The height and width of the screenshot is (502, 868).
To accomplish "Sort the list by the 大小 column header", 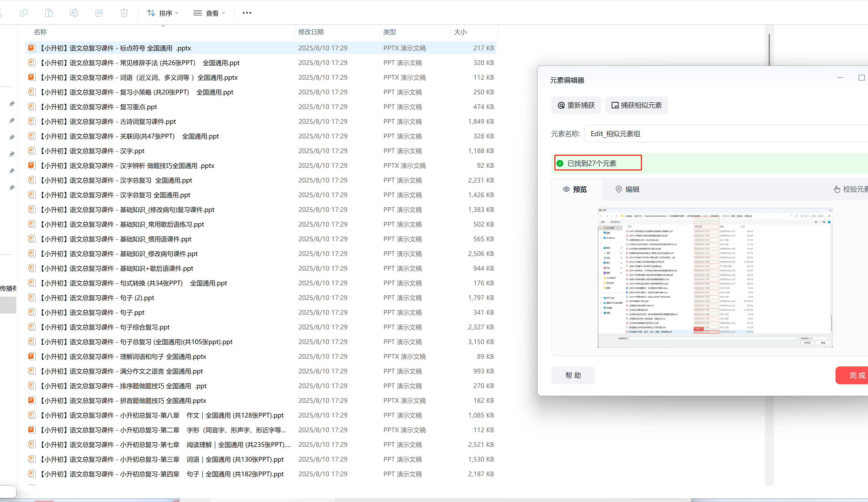I will [x=460, y=32].
